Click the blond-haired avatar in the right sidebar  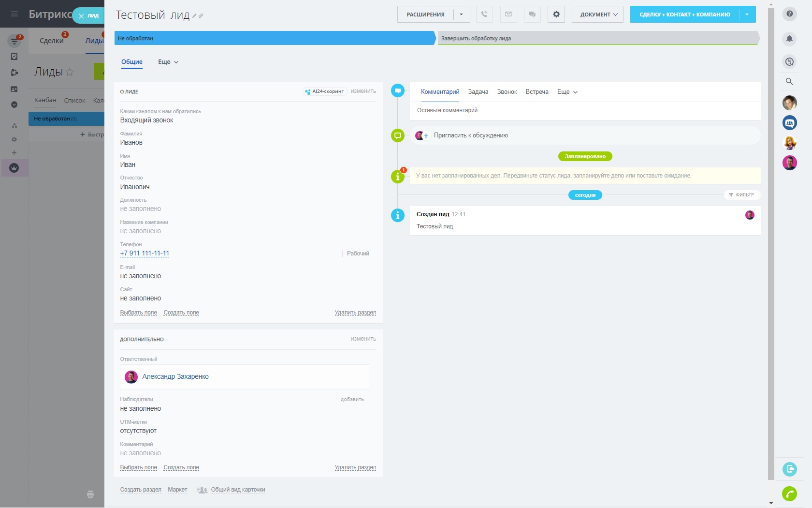tap(790, 143)
